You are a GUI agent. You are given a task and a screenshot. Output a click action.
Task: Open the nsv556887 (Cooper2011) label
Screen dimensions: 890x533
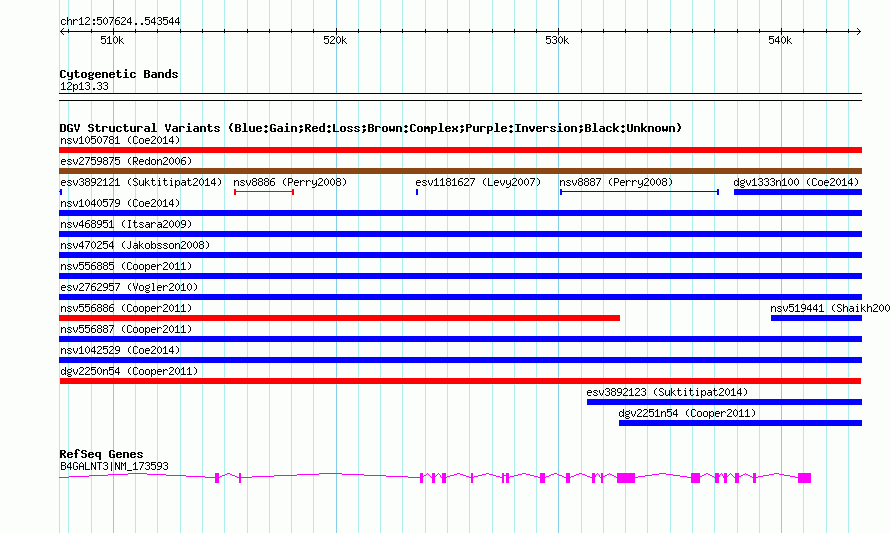point(126,329)
